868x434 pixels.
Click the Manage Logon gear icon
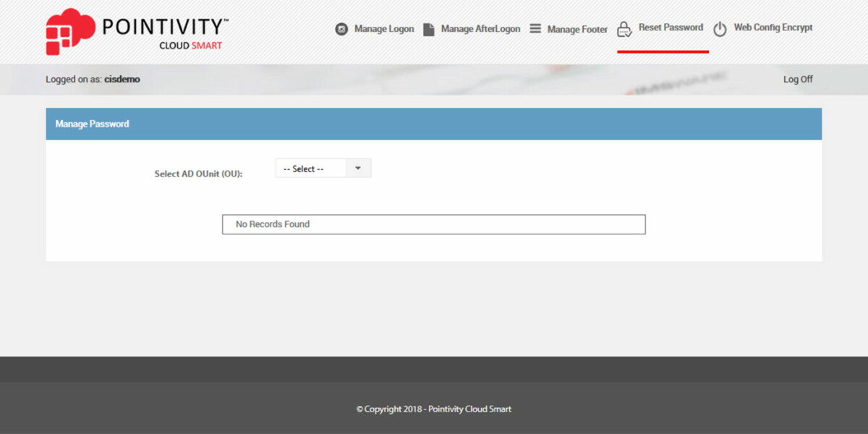click(x=341, y=29)
